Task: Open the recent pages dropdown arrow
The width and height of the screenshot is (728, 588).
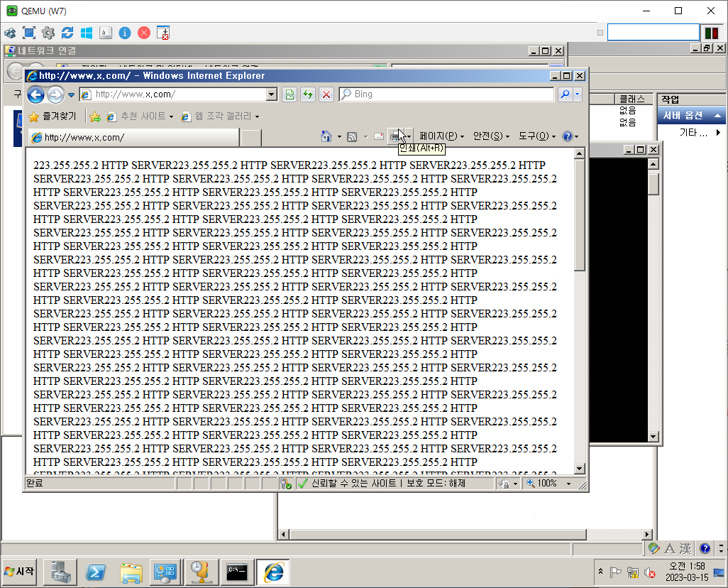Action: click(71, 95)
